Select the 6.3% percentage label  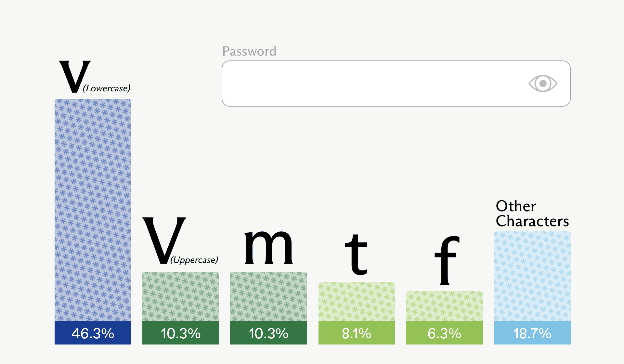[445, 333]
